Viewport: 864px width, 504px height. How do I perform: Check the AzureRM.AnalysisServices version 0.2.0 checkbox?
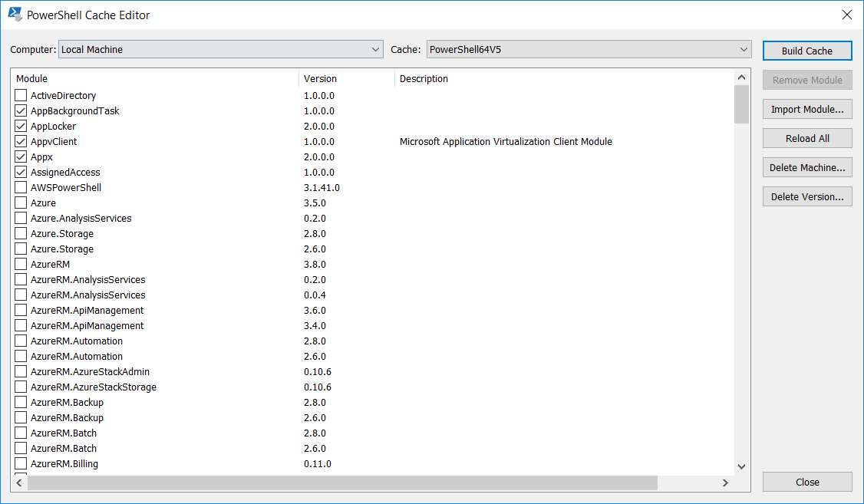click(21, 280)
